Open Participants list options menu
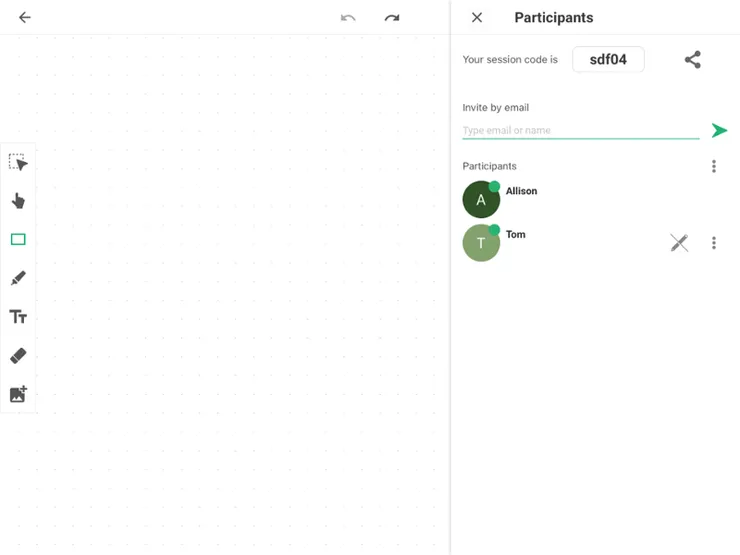740x555 pixels. [714, 166]
